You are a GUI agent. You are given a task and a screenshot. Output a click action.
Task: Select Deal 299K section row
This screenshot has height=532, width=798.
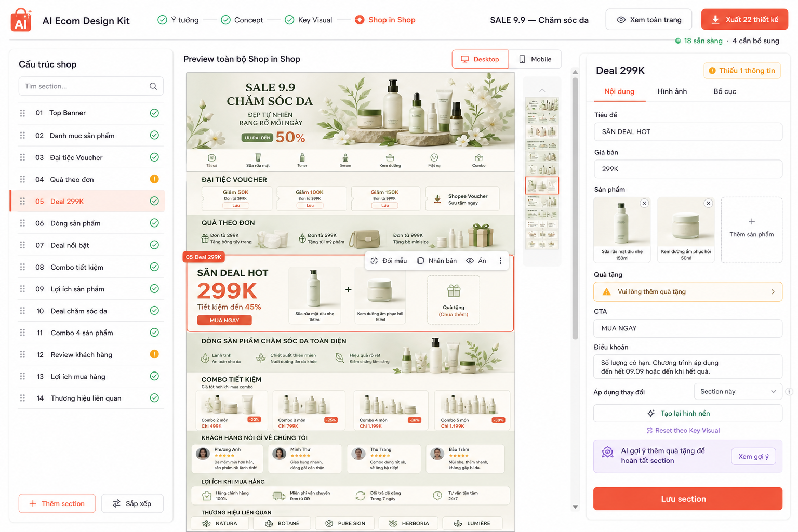(87, 201)
